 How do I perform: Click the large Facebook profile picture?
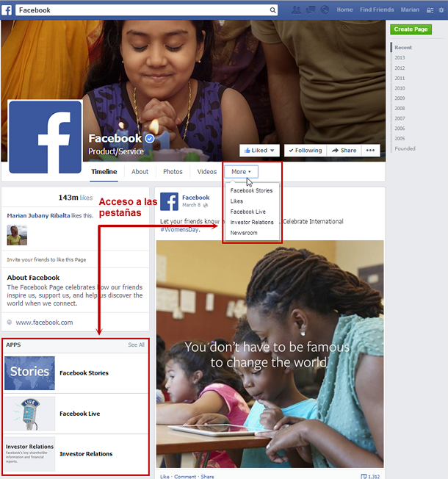click(46, 137)
